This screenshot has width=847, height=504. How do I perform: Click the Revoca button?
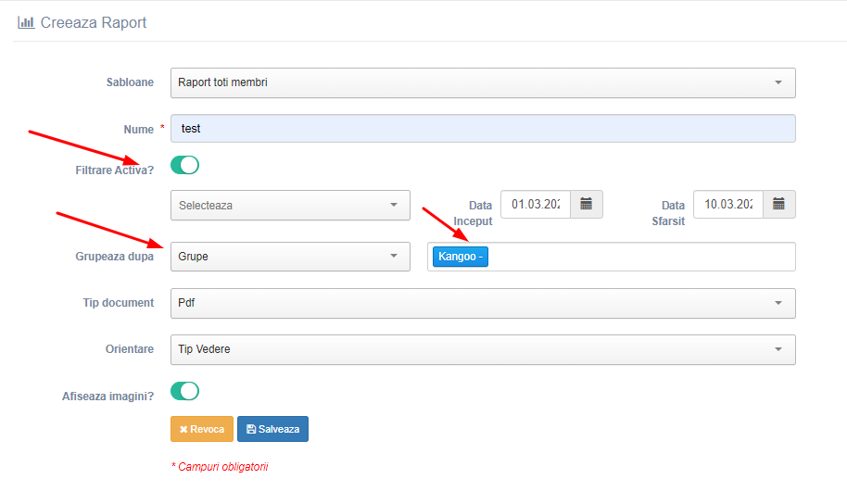tap(202, 429)
